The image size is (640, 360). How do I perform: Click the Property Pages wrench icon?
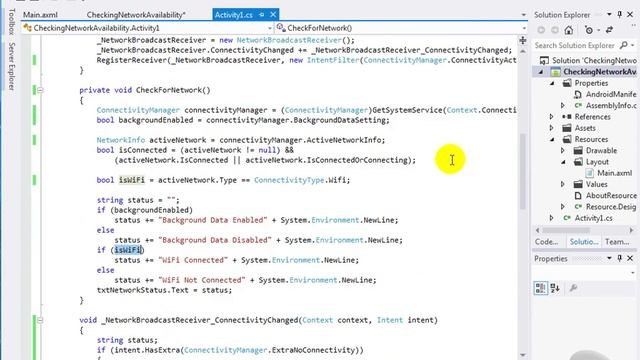(x=573, y=288)
